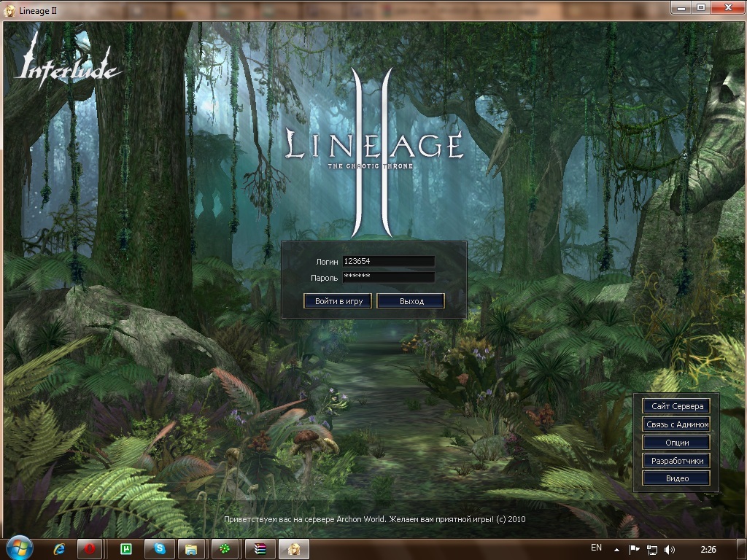Screen dimensions: 747x560
Task: Open the Windows Start menu orb
Action: point(19,548)
